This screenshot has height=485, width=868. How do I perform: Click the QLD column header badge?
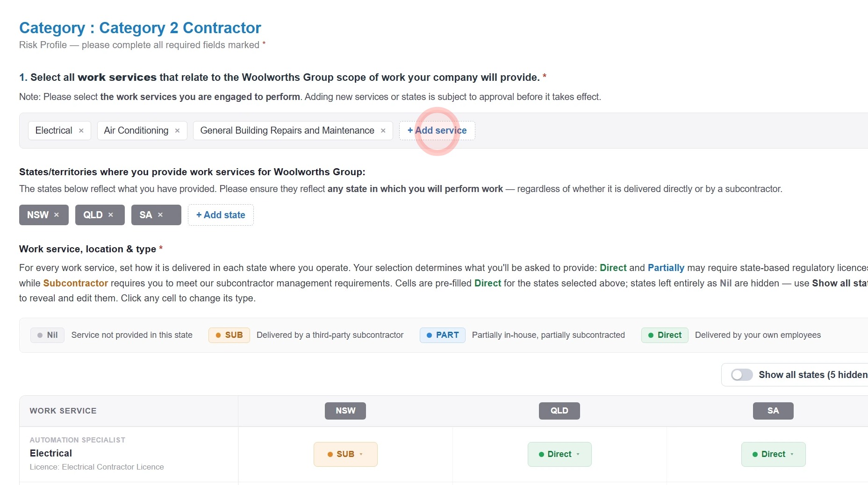(x=560, y=411)
